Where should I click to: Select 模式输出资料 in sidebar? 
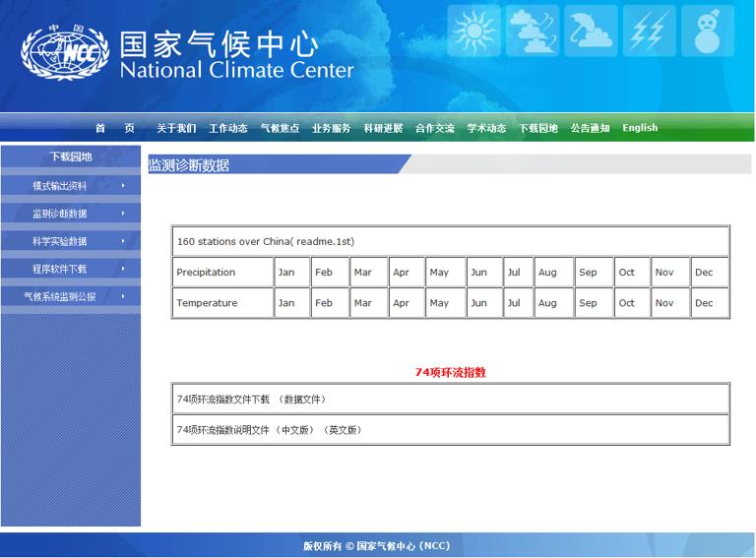[60, 186]
